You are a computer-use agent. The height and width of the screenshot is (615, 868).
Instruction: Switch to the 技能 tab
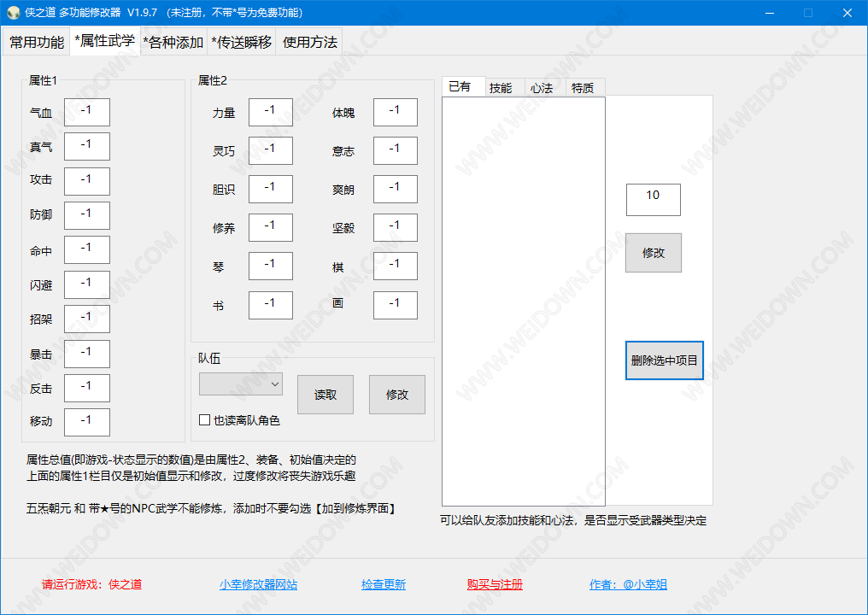point(505,87)
